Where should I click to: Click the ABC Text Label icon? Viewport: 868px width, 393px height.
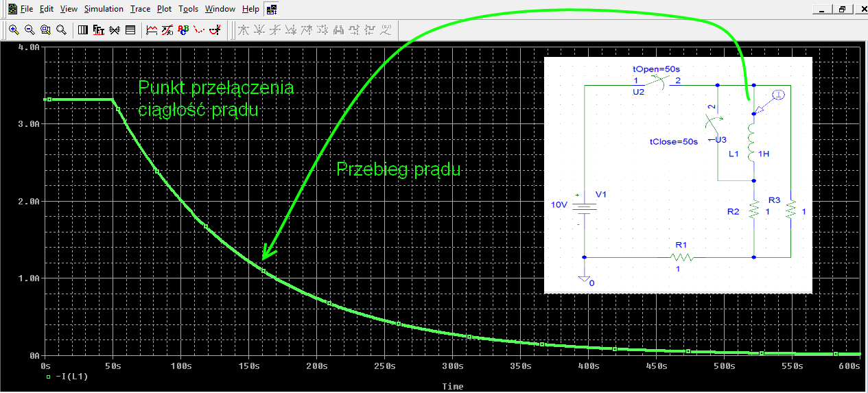point(183,29)
